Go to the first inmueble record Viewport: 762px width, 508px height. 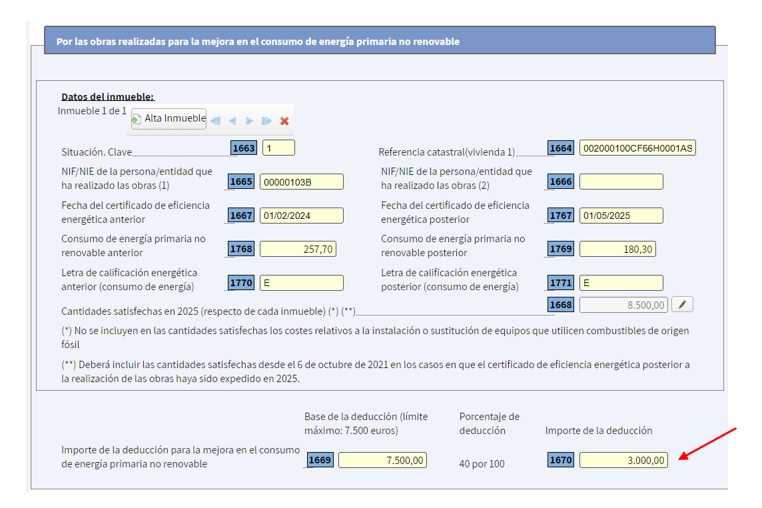coord(216,121)
